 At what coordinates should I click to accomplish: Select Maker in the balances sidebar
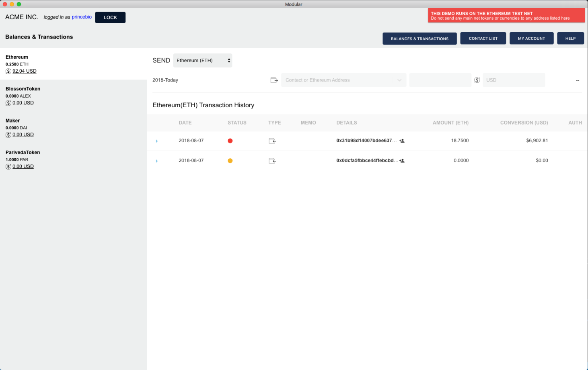pyautogui.click(x=73, y=127)
